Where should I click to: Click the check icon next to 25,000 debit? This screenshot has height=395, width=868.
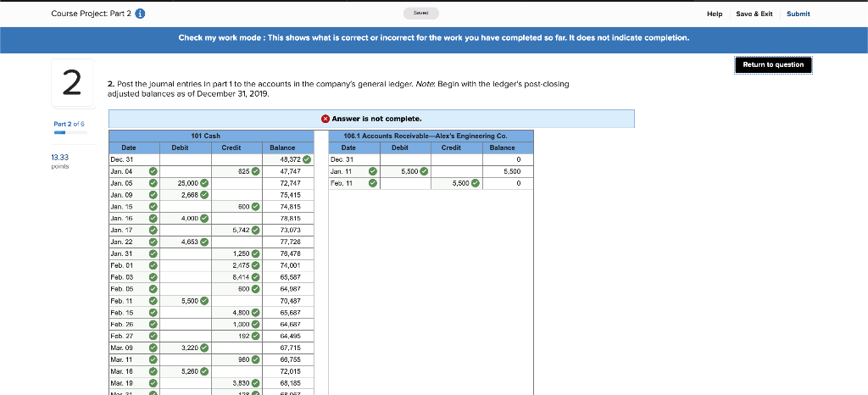[204, 183]
